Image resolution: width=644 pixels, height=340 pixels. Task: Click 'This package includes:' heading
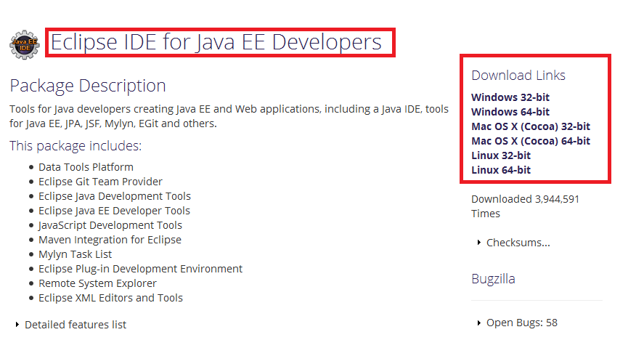click(76, 146)
